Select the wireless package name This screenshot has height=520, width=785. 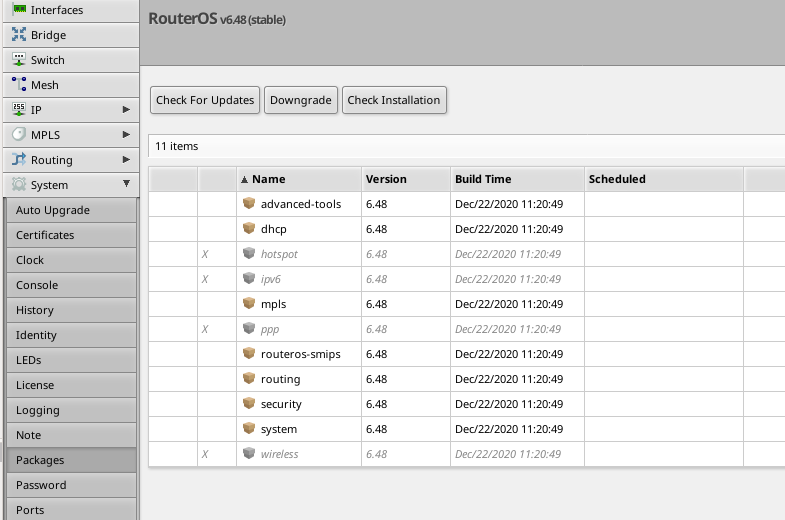point(279,454)
